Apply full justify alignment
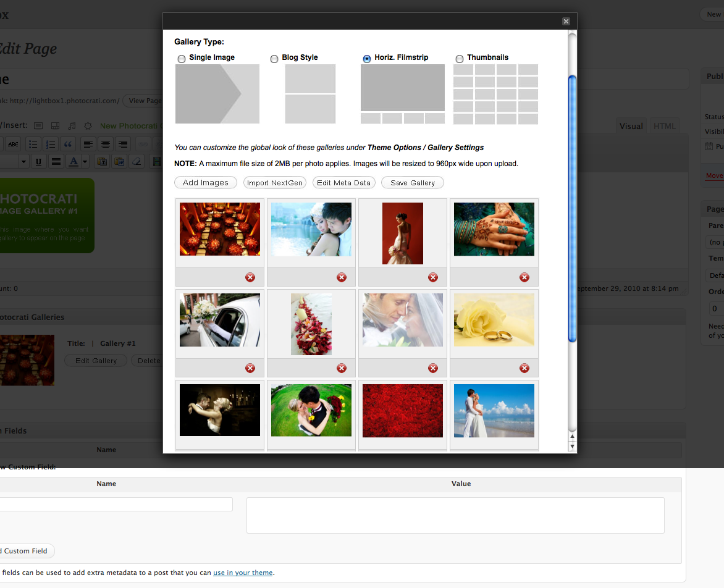This screenshot has width=724, height=588. click(x=56, y=162)
